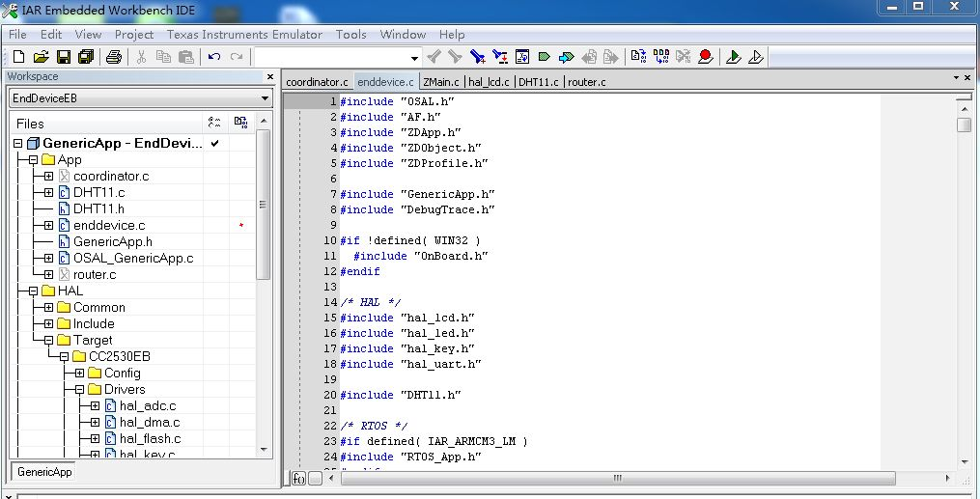The width and height of the screenshot is (980, 499).
Task: Expand the Common folder under HAL
Action: (48, 308)
